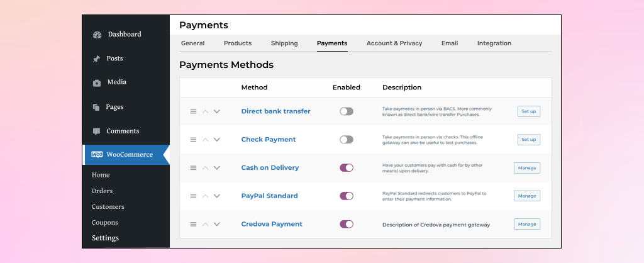Switch to the Products tab
Viewport: 644px width, 263px height.
pos(238,43)
